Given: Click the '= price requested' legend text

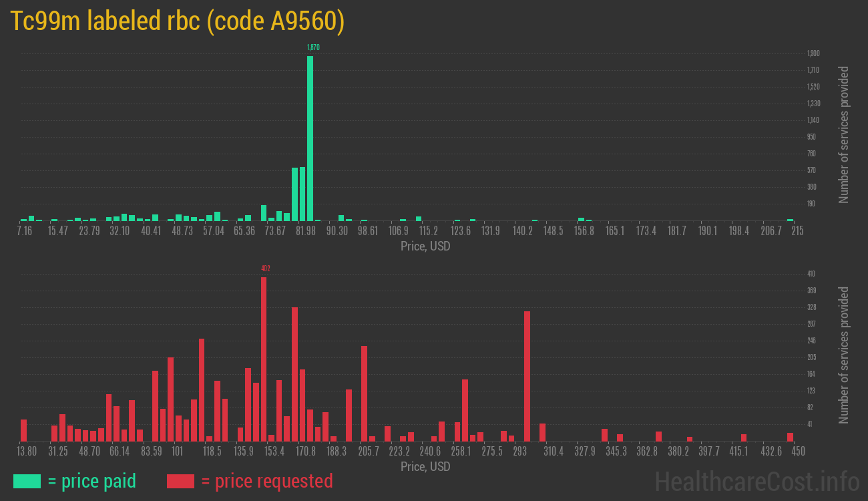Looking at the screenshot, I should point(266,481).
